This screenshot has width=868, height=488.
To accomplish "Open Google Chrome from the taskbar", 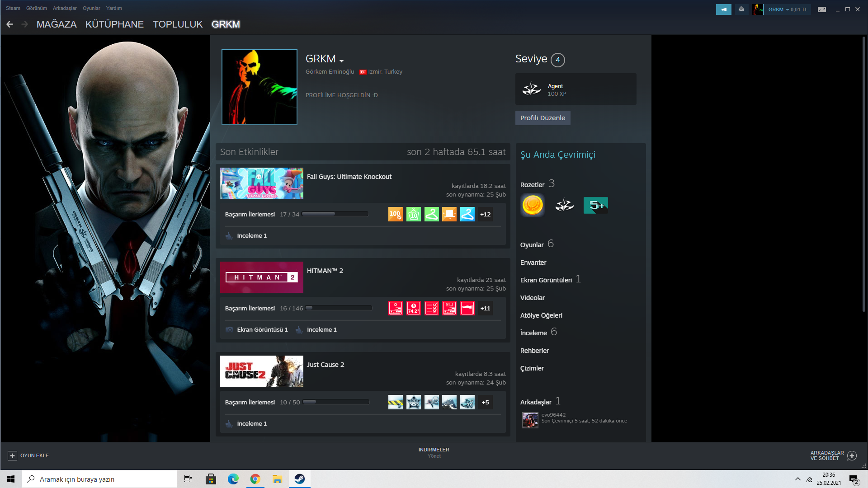I will (255, 479).
